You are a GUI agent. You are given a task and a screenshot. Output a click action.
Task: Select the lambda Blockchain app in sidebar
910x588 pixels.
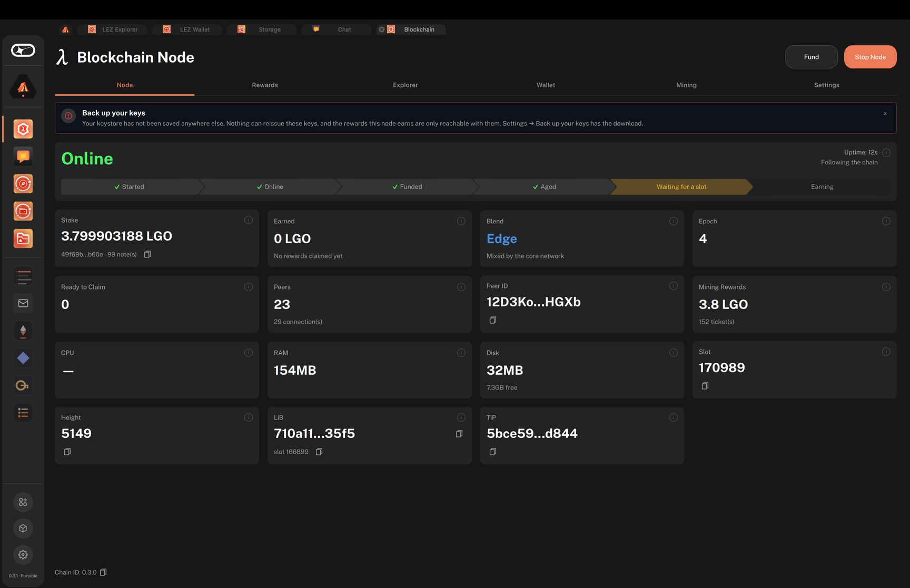pos(23,129)
